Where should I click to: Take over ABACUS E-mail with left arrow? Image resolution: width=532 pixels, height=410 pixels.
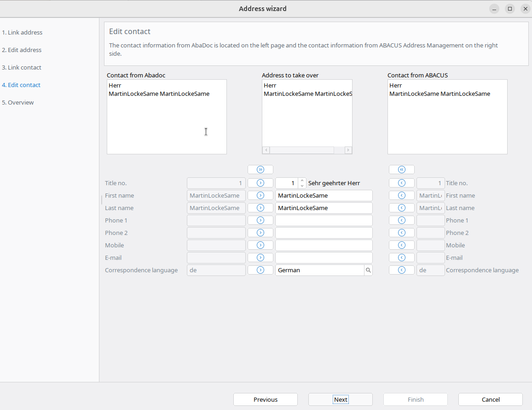click(x=401, y=258)
